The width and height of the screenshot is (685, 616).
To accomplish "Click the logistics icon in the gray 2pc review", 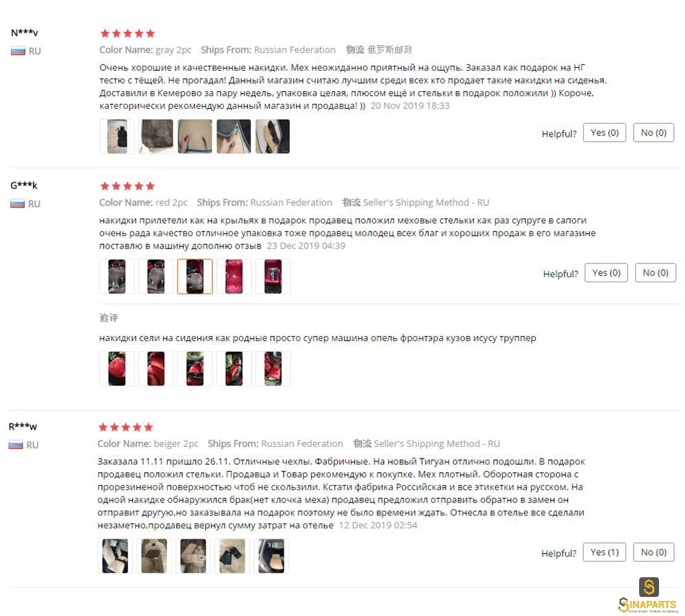I will (355, 50).
